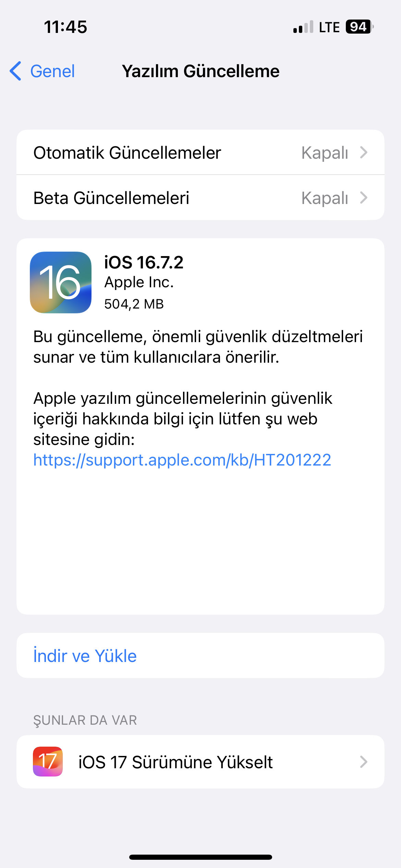Tap the home indicator bar

200,857
